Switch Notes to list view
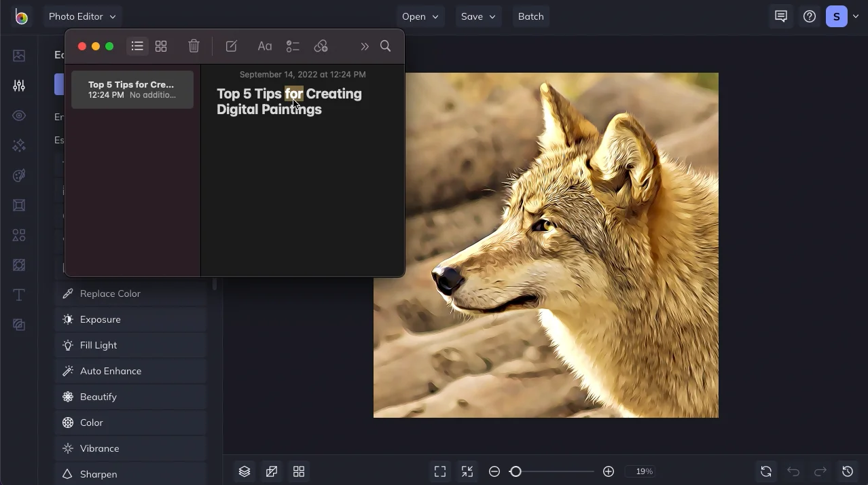 pyautogui.click(x=137, y=46)
